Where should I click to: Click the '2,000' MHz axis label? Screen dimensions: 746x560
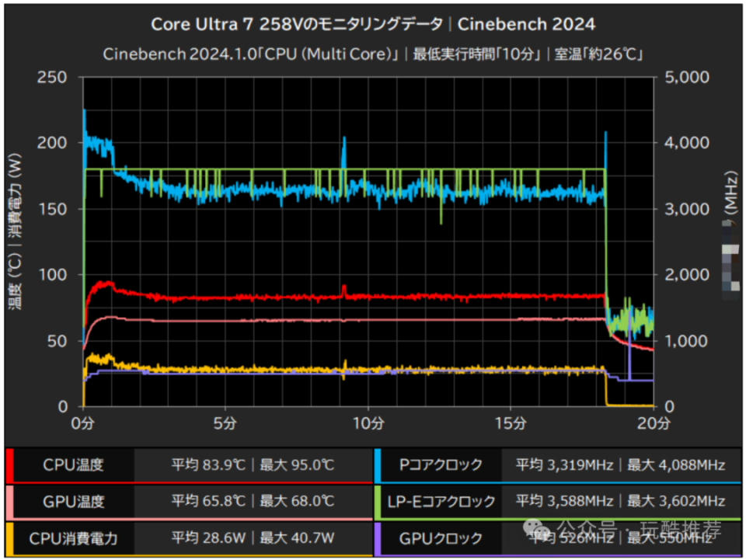click(x=686, y=275)
